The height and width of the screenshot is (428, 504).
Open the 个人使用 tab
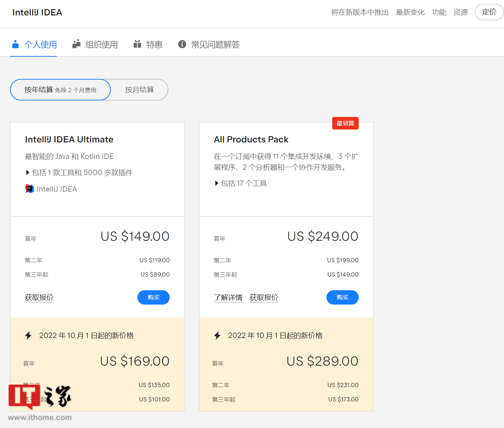coord(34,44)
